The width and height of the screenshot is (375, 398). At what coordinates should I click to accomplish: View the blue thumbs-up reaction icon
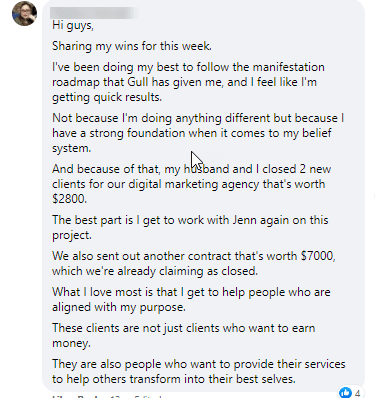point(345,392)
